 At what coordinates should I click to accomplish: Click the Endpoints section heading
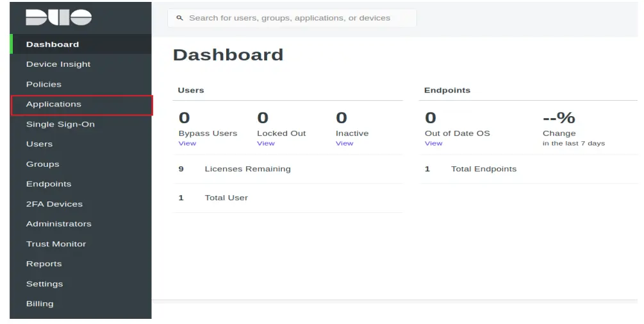(447, 90)
